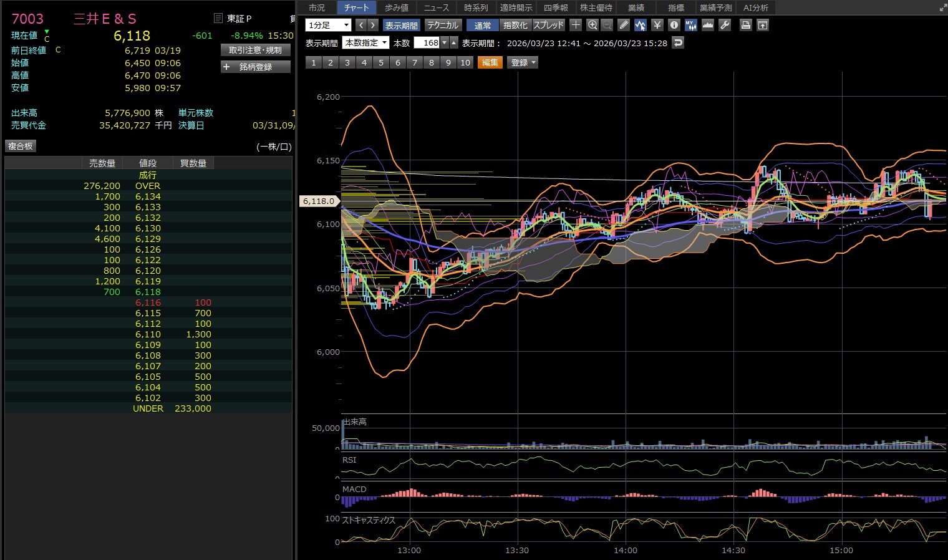Click the reset display period arrow icon
The image size is (948, 560).
[x=679, y=42]
